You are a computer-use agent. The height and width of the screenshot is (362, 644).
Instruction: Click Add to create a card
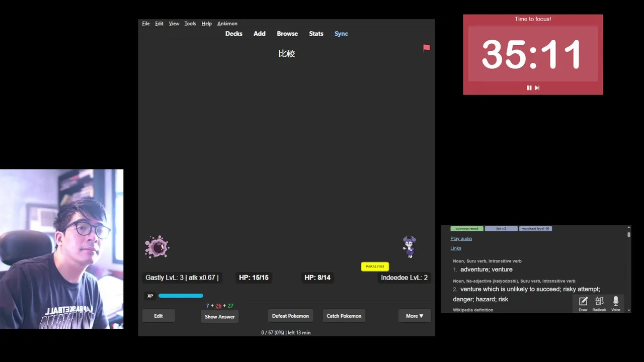pyautogui.click(x=260, y=34)
